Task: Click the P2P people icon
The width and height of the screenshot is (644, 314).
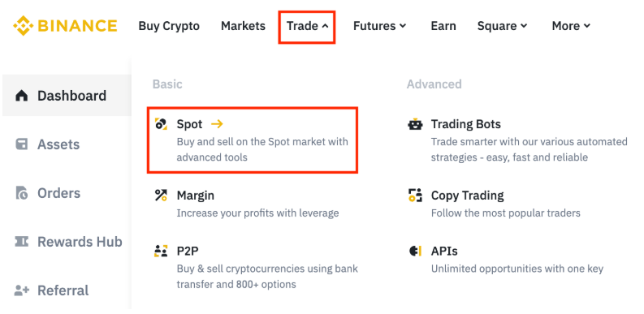Action: 161,251
